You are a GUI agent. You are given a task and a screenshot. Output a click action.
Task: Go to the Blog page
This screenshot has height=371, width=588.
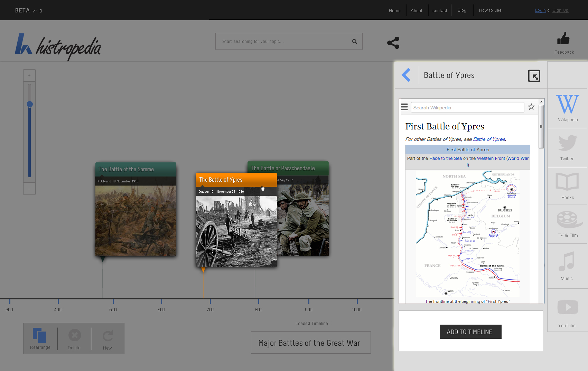coord(461,10)
